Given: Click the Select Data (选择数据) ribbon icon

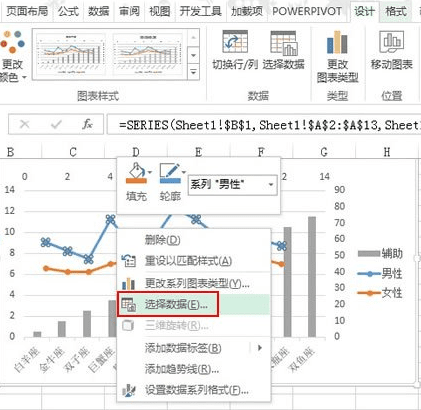Looking at the screenshot, I should [x=284, y=43].
